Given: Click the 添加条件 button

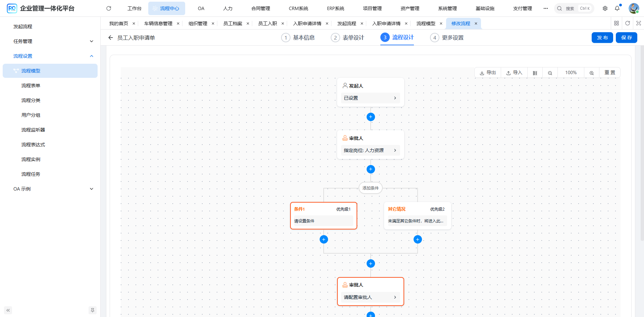Looking at the screenshot, I should pos(371,188).
